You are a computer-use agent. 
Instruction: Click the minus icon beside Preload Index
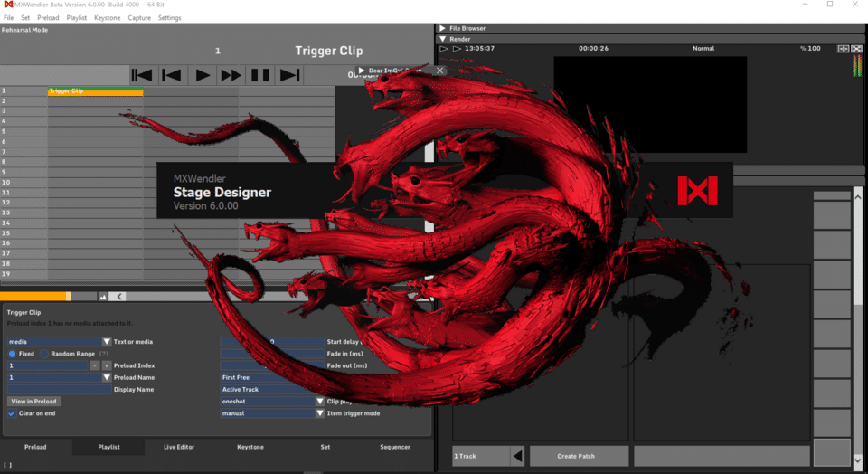tap(95, 365)
